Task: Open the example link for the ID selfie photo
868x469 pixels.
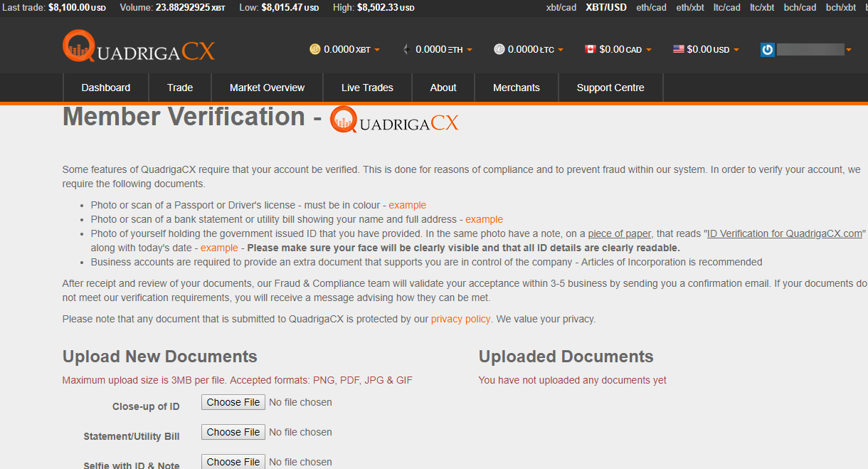Action: tap(219, 248)
